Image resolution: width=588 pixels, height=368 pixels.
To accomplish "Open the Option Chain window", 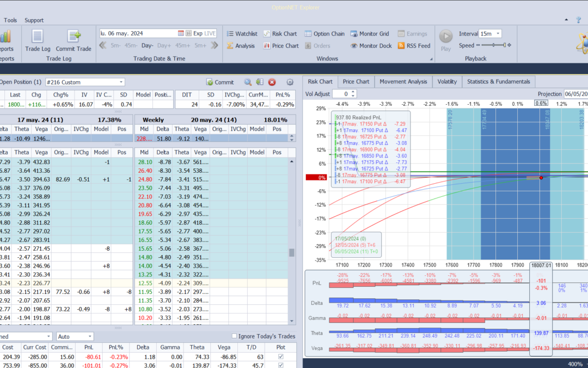I will tap(324, 34).
